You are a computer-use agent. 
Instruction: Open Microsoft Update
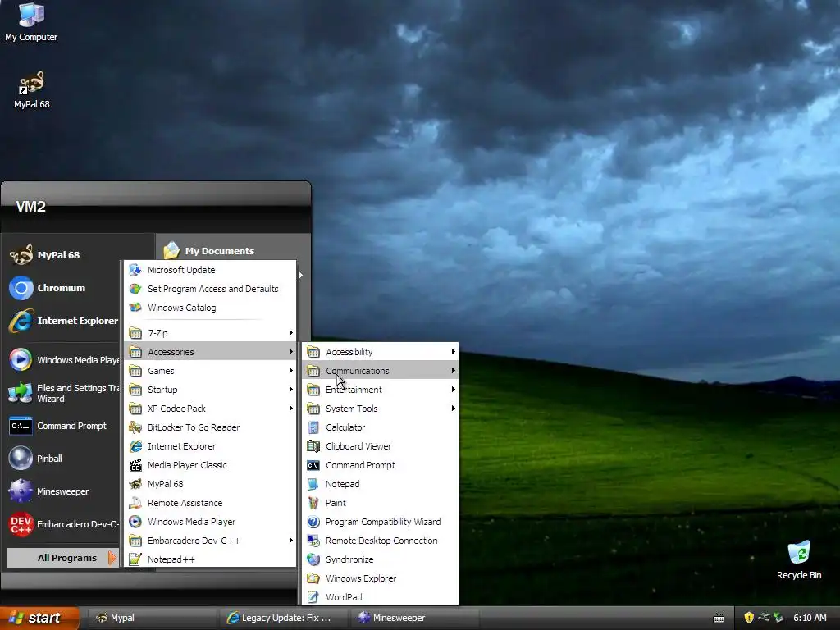pyautogui.click(x=210, y=270)
